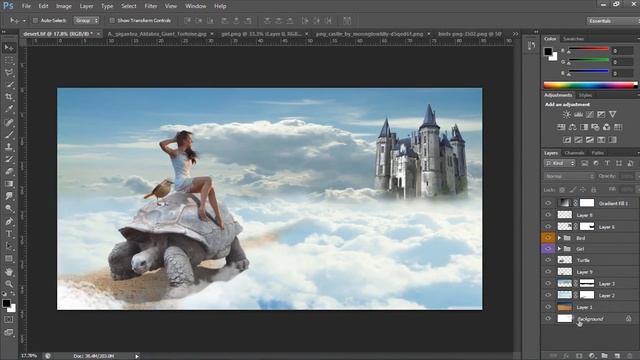Screen dimensions: 640x360
Task: Select the Hand tool
Action: (x=9, y=271)
